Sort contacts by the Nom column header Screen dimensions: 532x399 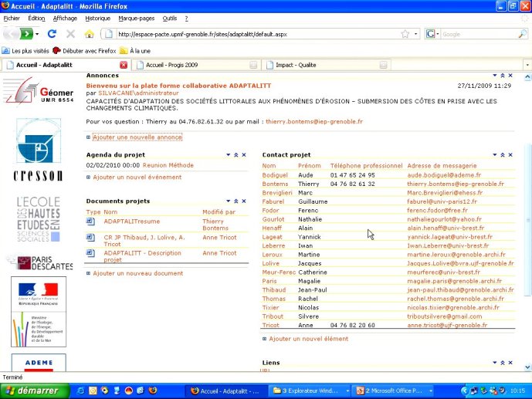coord(269,166)
